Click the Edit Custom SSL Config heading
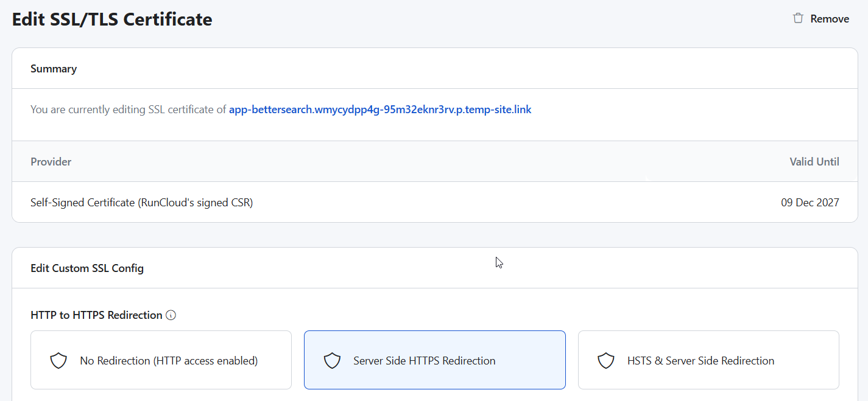Image resolution: width=868 pixels, height=401 pixels. coord(87,268)
